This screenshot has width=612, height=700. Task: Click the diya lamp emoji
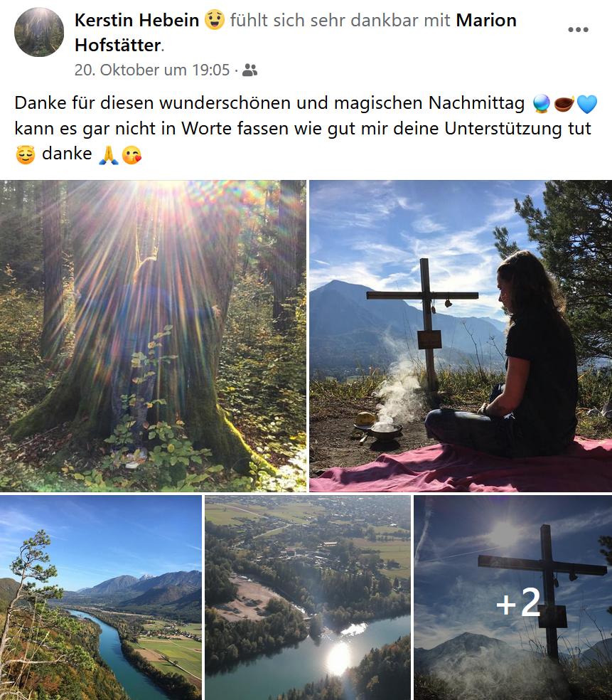click(564, 104)
